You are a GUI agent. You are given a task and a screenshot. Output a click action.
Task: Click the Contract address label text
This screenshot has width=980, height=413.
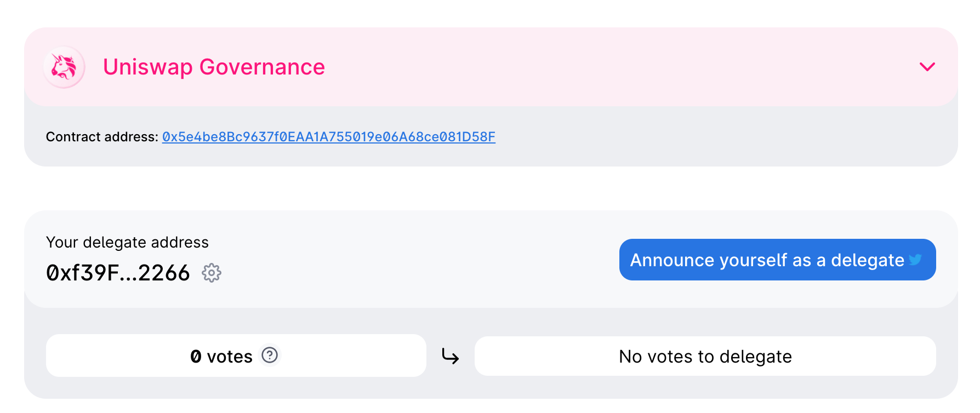(x=102, y=137)
